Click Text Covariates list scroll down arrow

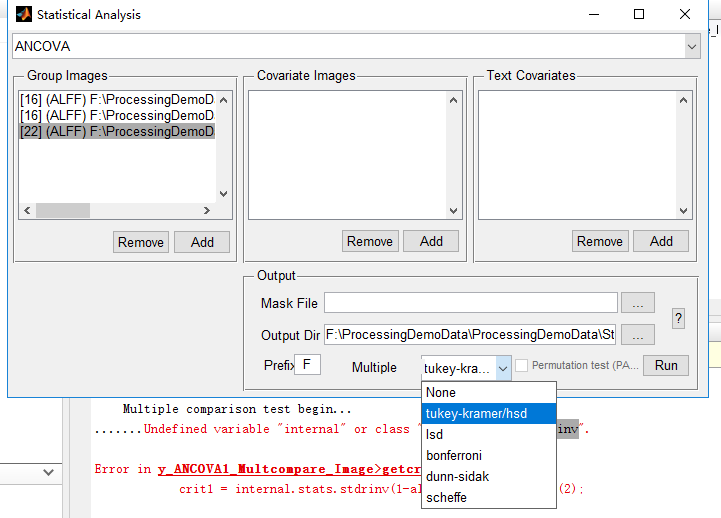[x=683, y=211]
